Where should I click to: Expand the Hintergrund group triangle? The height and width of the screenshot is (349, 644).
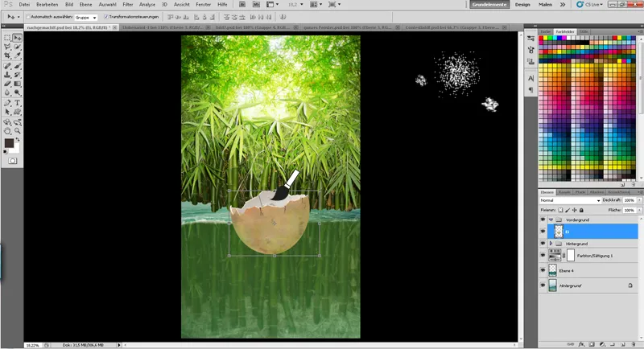tap(551, 244)
